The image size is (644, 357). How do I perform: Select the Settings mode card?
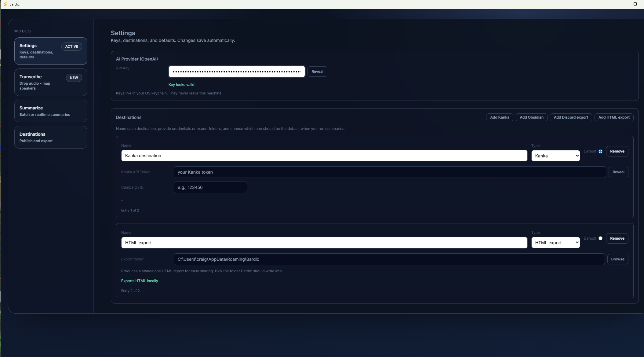click(51, 51)
